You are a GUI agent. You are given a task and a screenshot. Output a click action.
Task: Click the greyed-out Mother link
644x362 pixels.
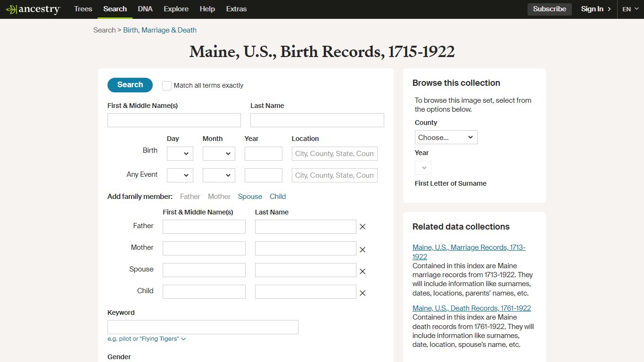[x=219, y=197]
